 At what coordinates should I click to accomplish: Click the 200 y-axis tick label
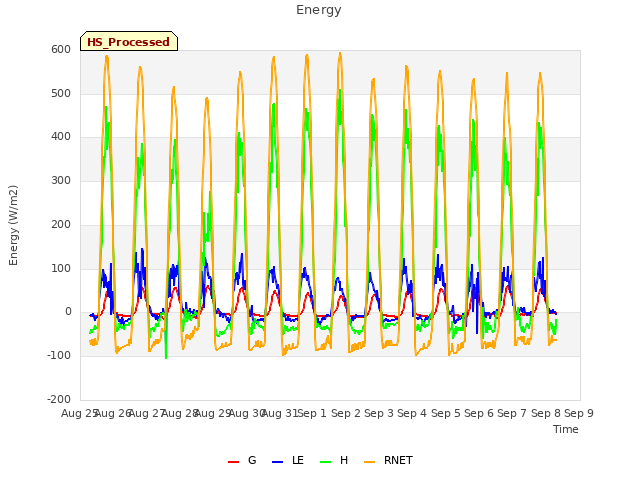61,224
